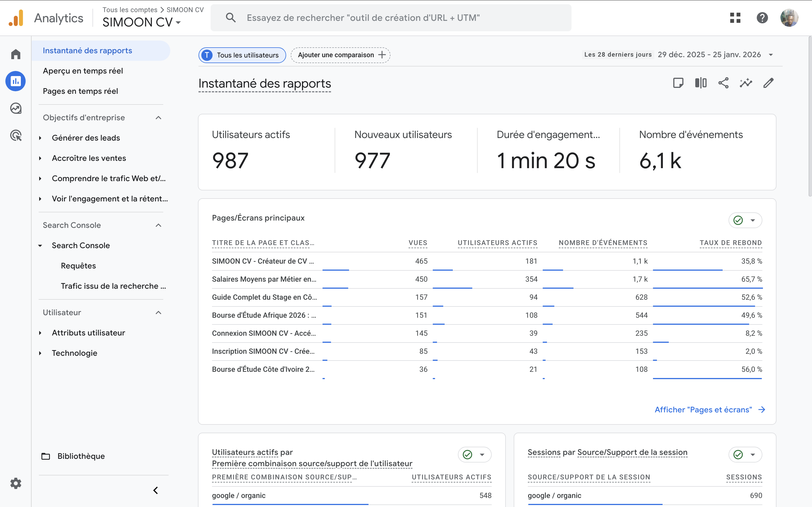The width and height of the screenshot is (812, 507).
Task: Switch to Aperçu en temps réel
Action: (x=83, y=71)
